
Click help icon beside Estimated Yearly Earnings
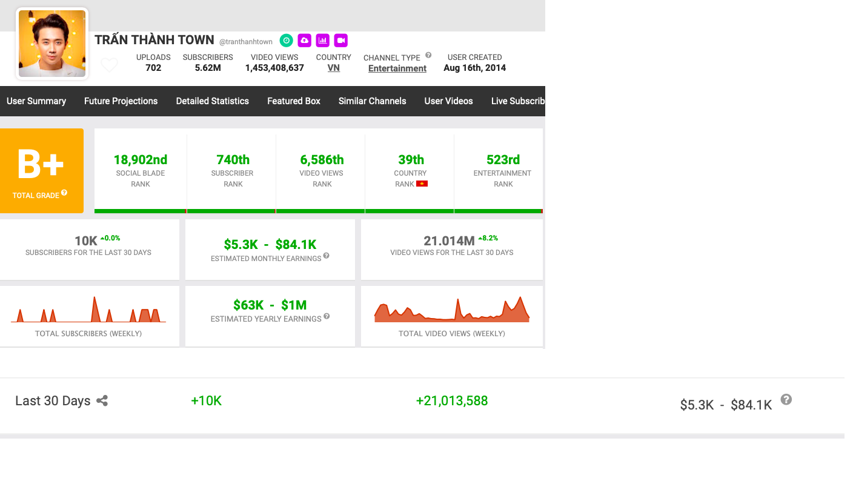tap(327, 317)
